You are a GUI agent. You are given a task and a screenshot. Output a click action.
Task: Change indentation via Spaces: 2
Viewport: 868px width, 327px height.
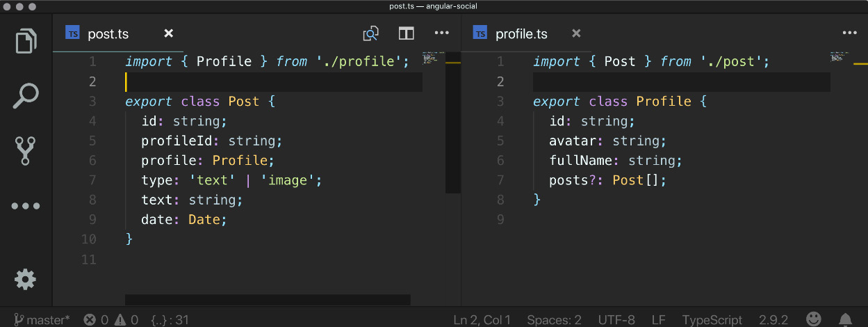pyautogui.click(x=554, y=320)
